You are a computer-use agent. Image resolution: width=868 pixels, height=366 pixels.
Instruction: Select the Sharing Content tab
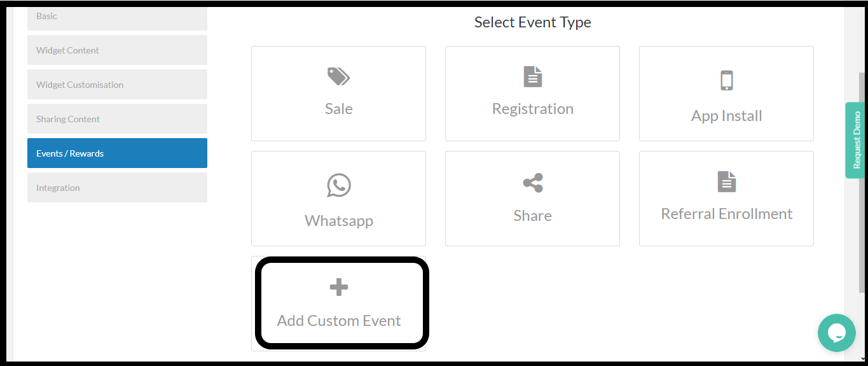(117, 119)
